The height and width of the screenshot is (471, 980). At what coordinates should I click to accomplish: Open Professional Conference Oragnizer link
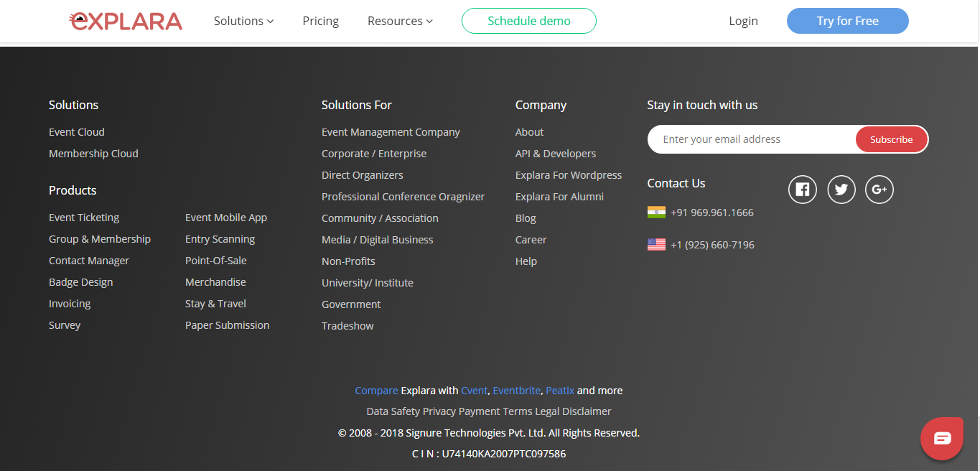[403, 197]
